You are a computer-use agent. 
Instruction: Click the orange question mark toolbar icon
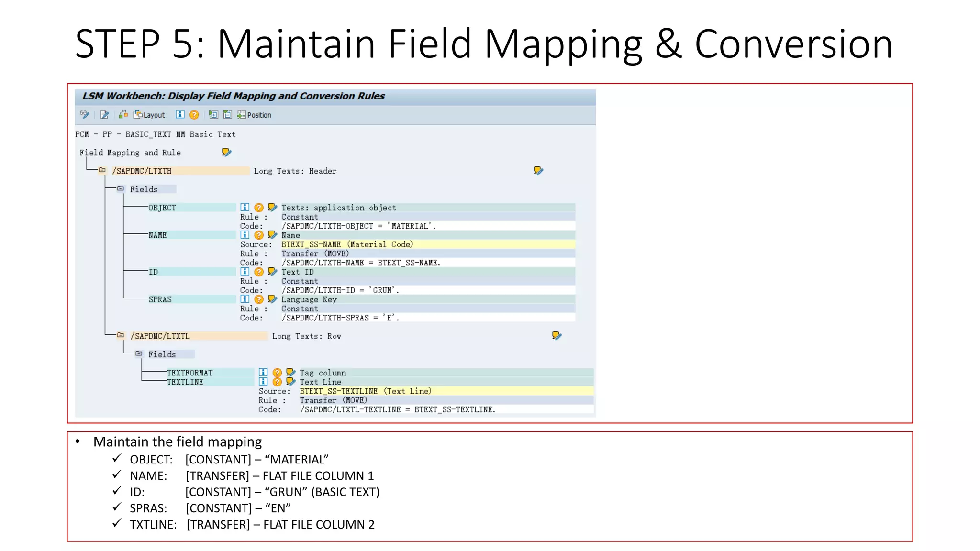tap(194, 115)
